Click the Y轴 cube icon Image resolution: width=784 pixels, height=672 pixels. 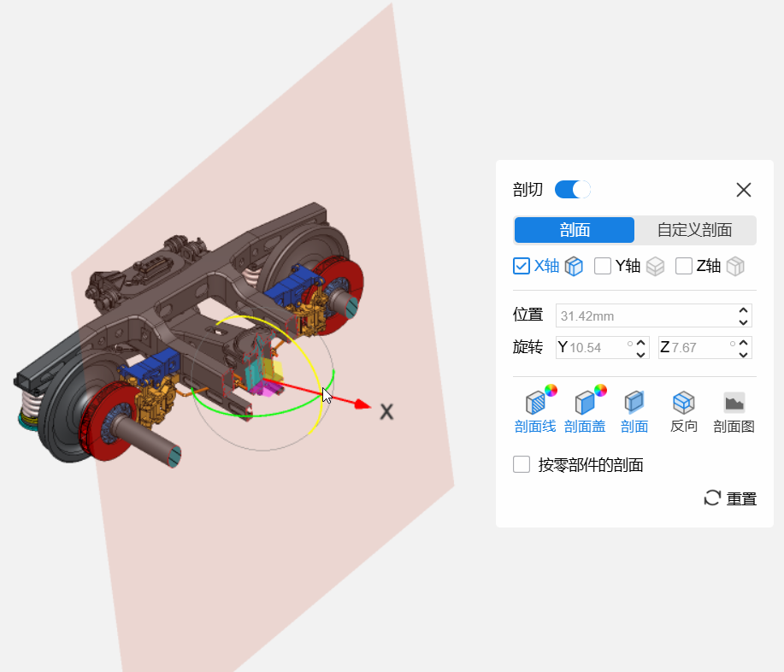tap(655, 267)
